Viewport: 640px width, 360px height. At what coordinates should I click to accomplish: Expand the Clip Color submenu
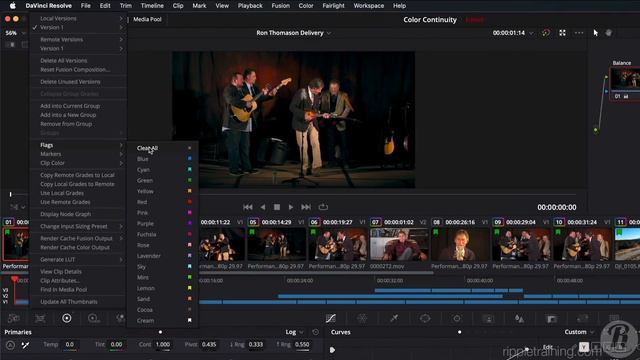(78, 163)
